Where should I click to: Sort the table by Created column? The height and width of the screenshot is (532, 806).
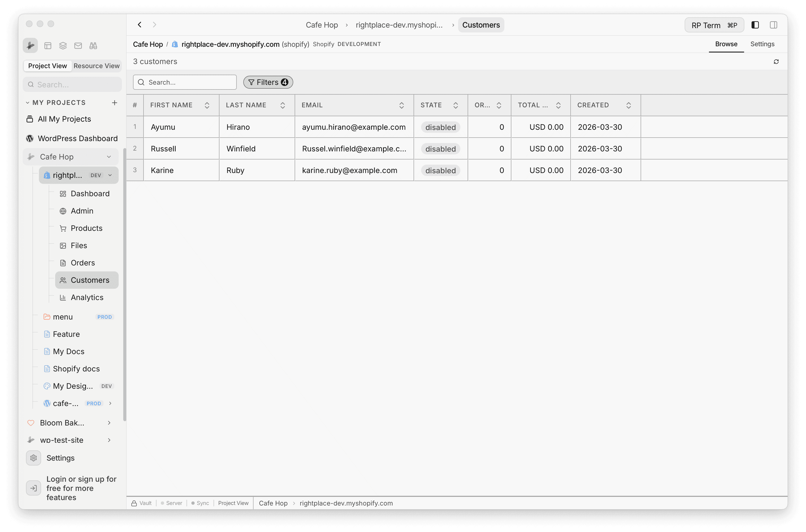coord(629,105)
